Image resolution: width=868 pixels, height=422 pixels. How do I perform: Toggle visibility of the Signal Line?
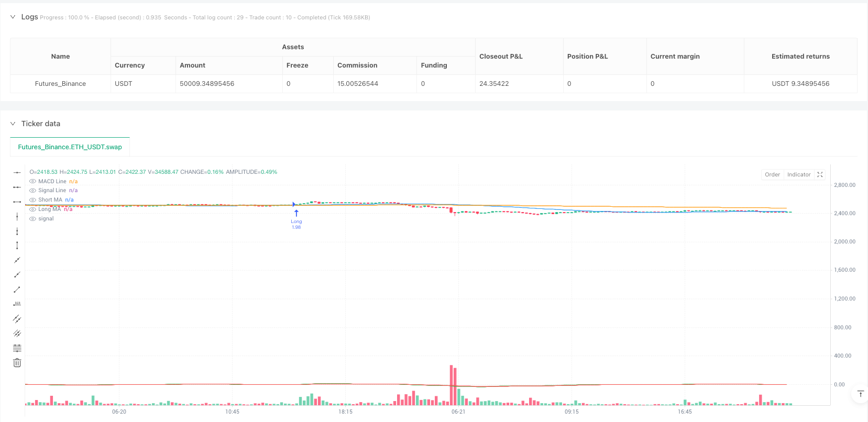[x=32, y=191]
